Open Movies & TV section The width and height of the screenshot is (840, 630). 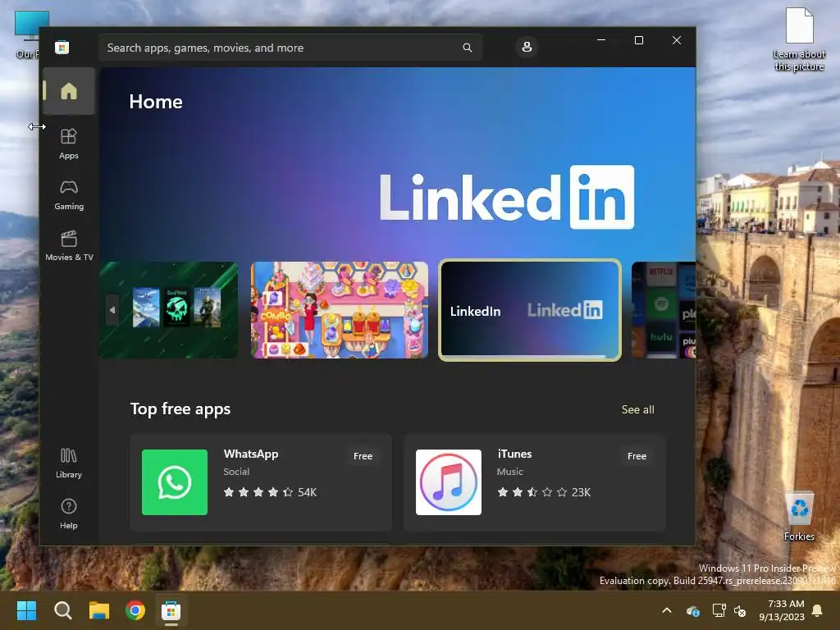point(69,245)
